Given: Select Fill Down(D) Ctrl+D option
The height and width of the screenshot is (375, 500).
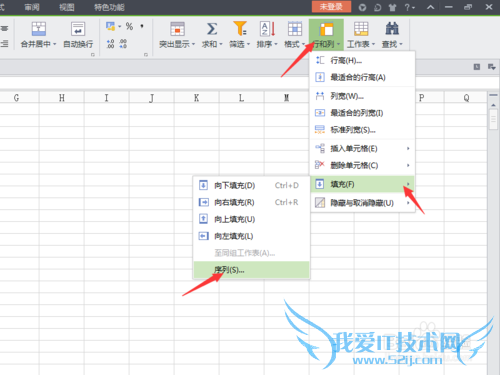Looking at the screenshot, I should point(252,185).
